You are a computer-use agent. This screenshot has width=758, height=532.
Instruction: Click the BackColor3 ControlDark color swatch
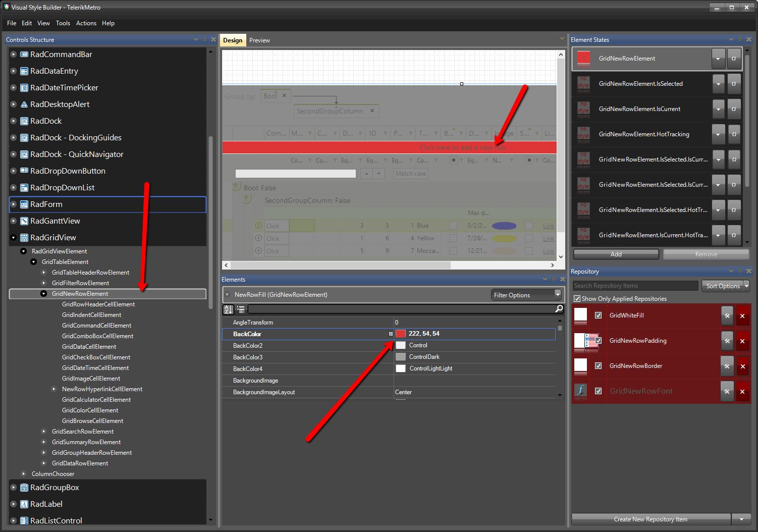click(x=401, y=357)
